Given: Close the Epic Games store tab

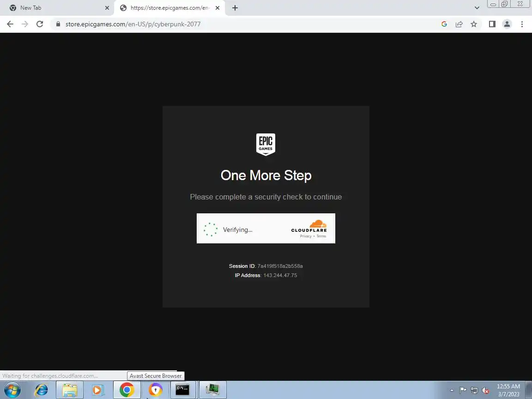Looking at the screenshot, I should [x=218, y=8].
